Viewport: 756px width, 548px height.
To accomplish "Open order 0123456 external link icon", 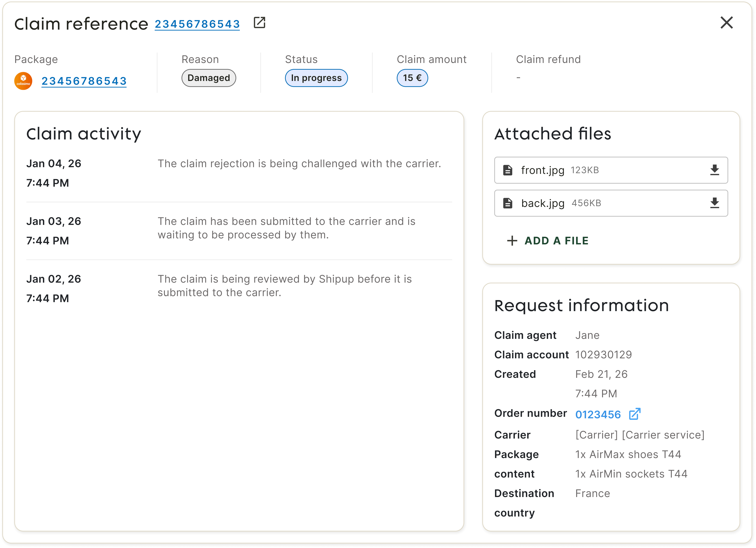I will pyautogui.click(x=635, y=414).
